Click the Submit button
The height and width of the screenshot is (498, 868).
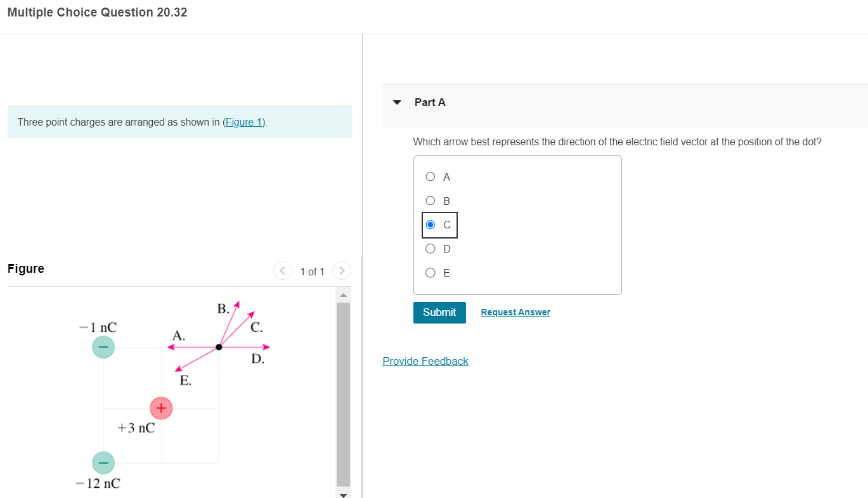pos(439,312)
